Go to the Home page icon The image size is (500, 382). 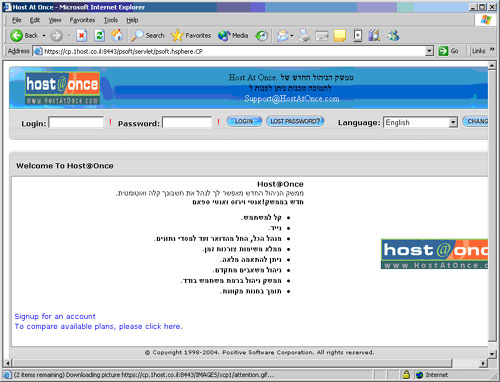(117, 35)
